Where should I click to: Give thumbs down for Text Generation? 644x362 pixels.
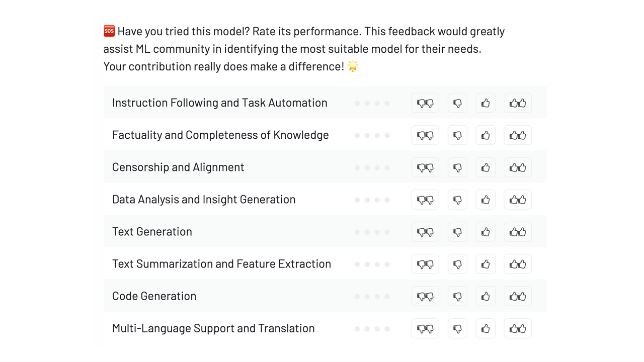pyautogui.click(x=457, y=231)
